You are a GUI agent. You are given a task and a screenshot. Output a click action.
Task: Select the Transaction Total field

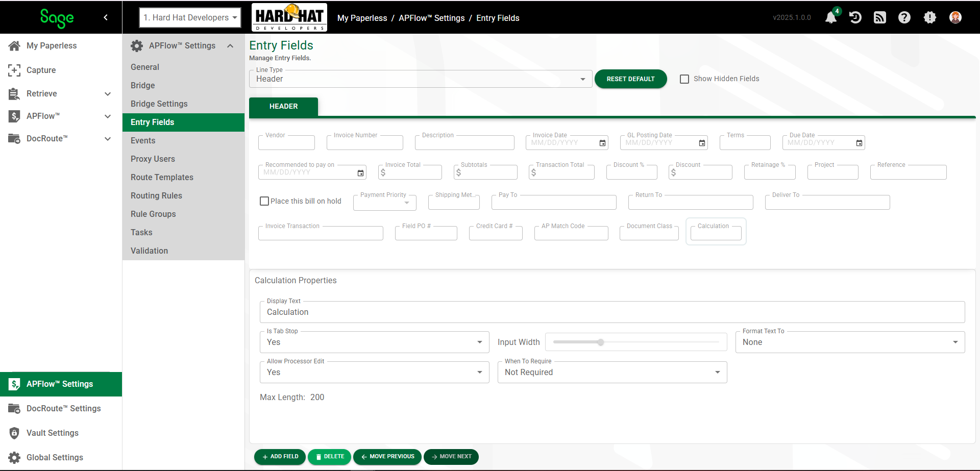[561, 172]
